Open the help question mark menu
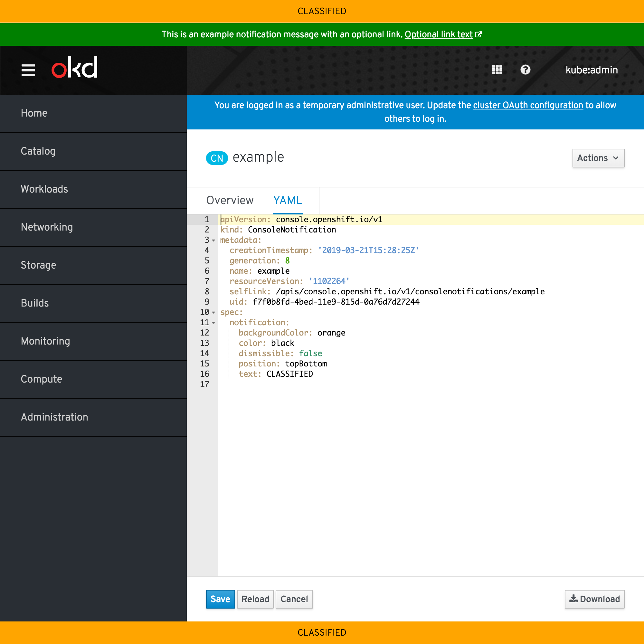This screenshot has width=644, height=644. (x=525, y=70)
